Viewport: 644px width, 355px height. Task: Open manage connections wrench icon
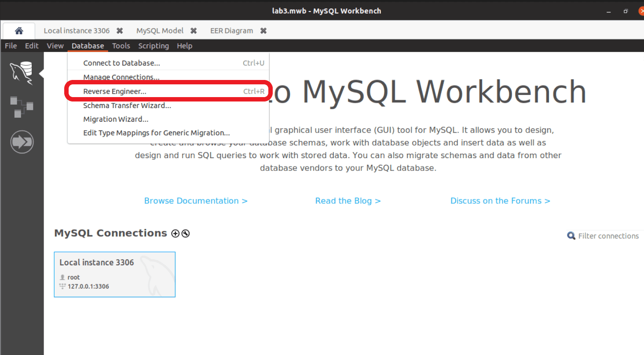click(x=186, y=234)
